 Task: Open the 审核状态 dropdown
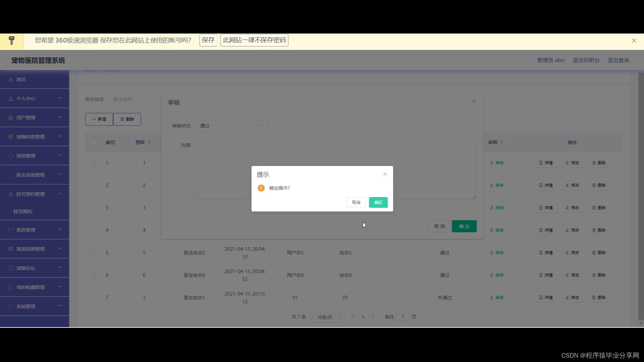(x=231, y=126)
